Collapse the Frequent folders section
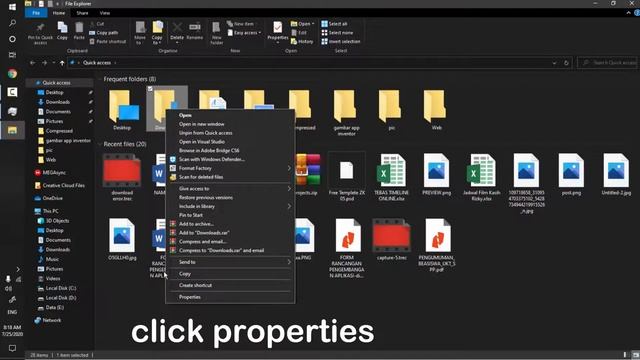Viewport: 640px width, 360px height. point(100,79)
